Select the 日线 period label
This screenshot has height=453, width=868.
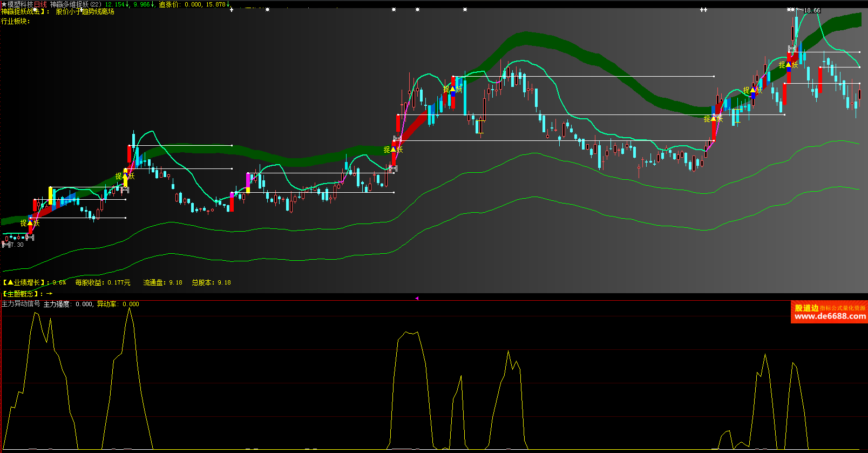coord(40,4)
